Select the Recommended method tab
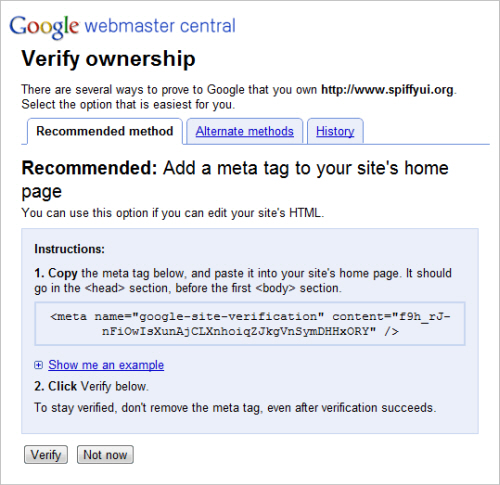Viewport: 500px width, 485px height. point(105,131)
